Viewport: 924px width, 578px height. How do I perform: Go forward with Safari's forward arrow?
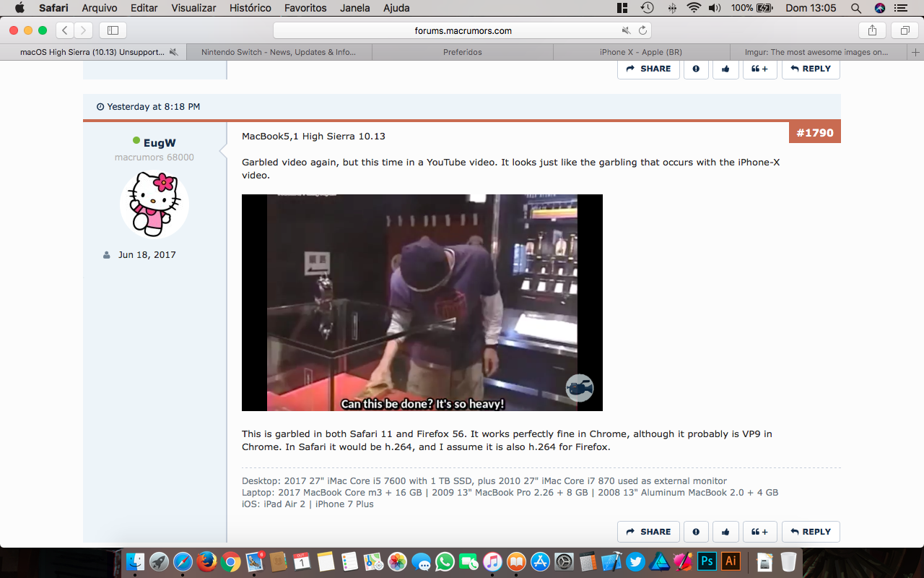point(84,30)
